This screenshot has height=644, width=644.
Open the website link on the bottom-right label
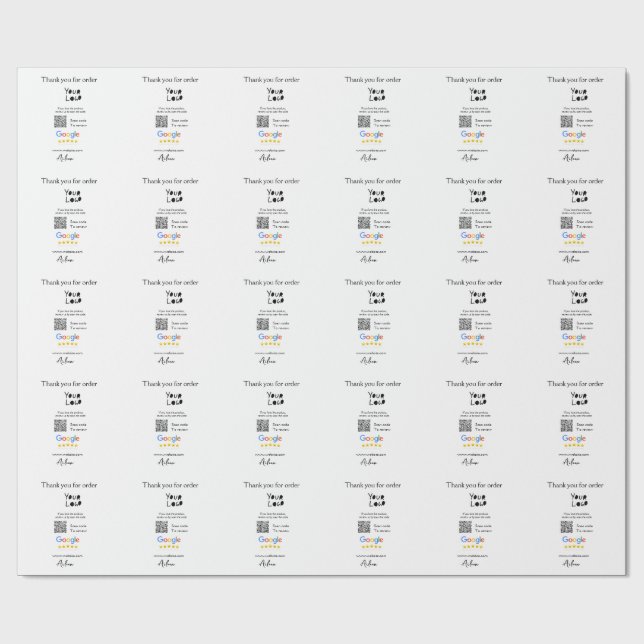pyautogui.click(x=576, y=557)
